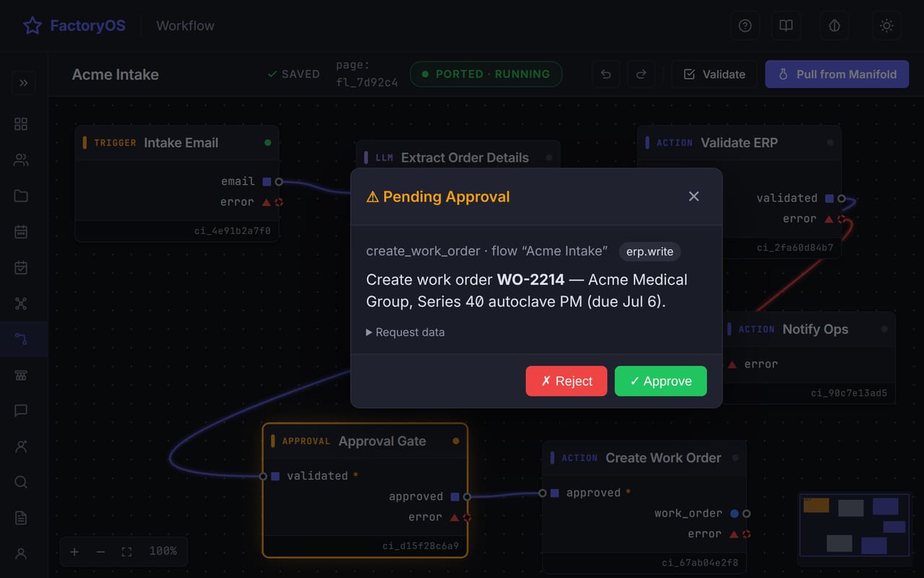Screen dimensions: 924x578
Task: Open the document file icon in sidebar
Action: 21,518
